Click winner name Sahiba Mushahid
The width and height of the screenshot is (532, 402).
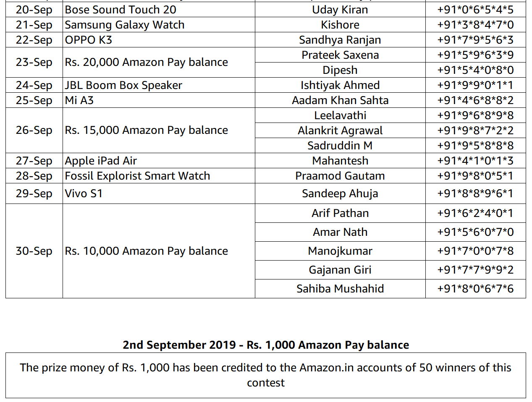(340, 289)
